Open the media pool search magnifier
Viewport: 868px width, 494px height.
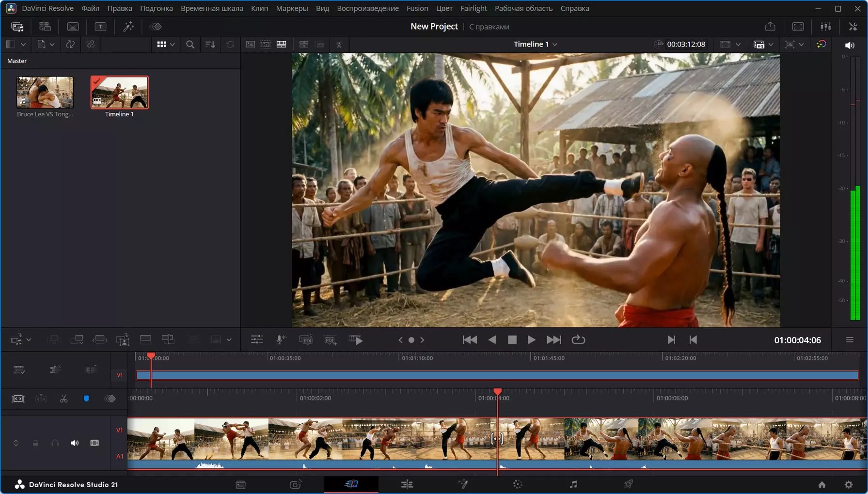click(190, 44)
